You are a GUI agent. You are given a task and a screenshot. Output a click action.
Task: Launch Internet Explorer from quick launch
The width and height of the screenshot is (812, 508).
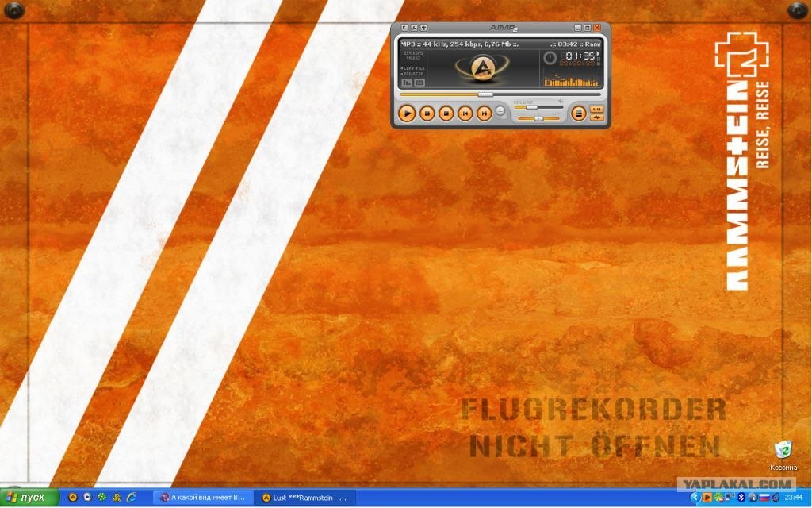[x=131, y=498]
